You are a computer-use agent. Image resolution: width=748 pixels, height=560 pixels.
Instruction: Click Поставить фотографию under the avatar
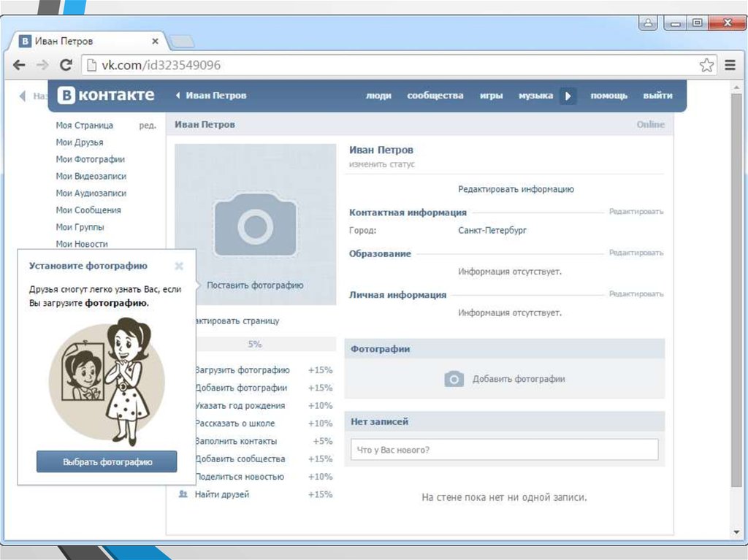pos(255,285)
